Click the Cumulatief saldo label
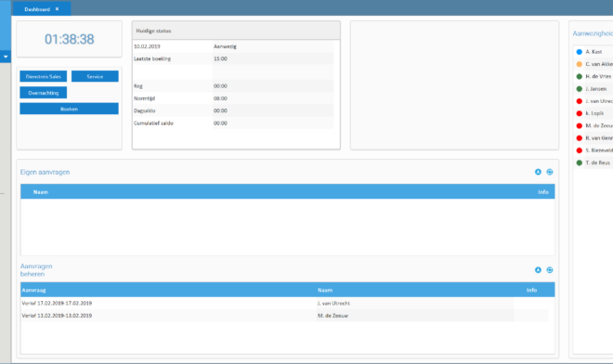 (153, 123)
